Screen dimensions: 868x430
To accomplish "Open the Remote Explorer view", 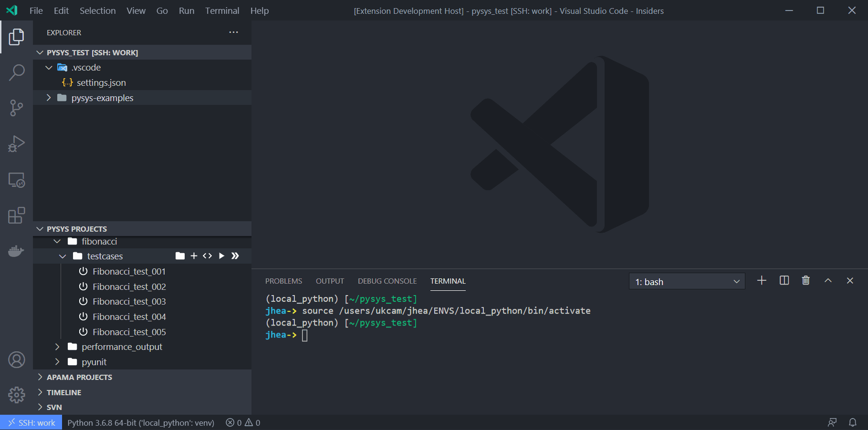I will pyautogui.click(x=16, y=180).
